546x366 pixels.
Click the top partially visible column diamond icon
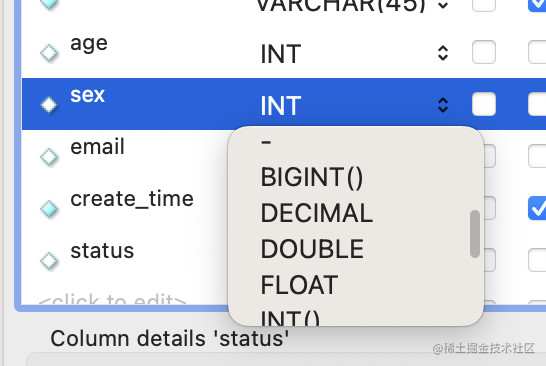point(49,4)
